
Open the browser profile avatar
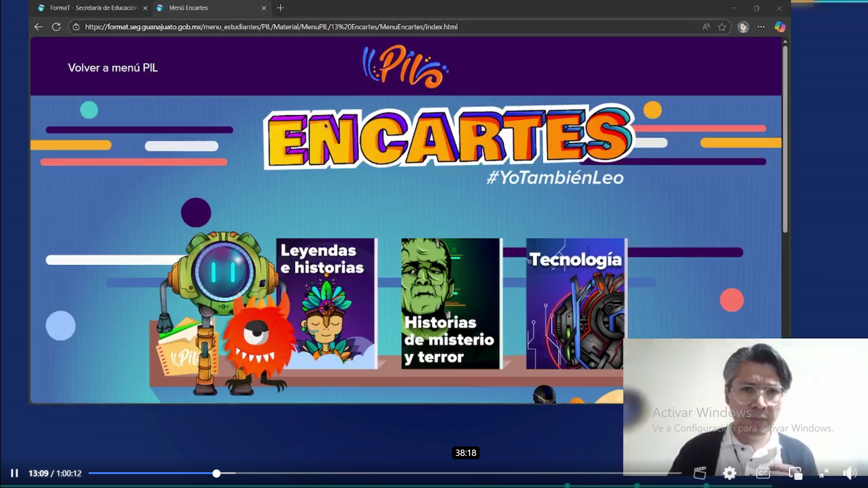click(x=743, y=27)
